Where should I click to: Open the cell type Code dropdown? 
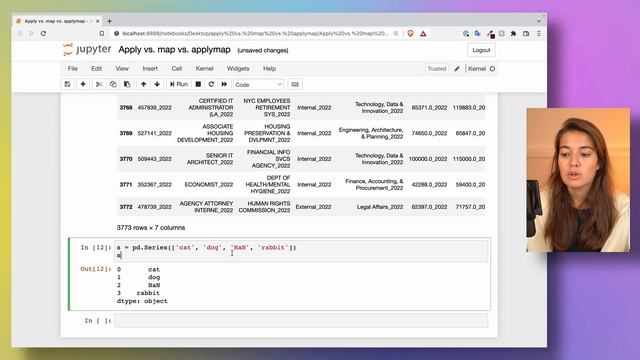(258, 84)
